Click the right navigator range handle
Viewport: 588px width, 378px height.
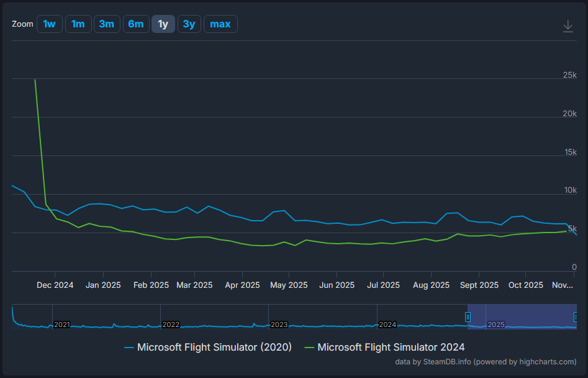point(576,316)
